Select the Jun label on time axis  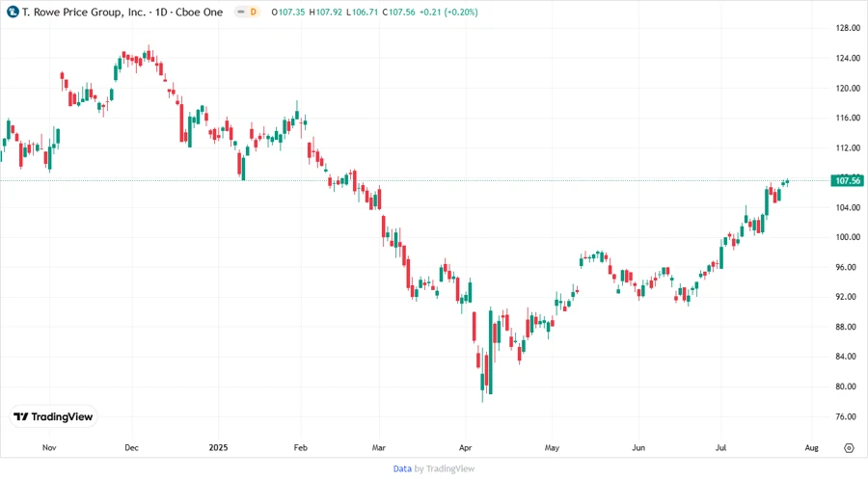638,447
